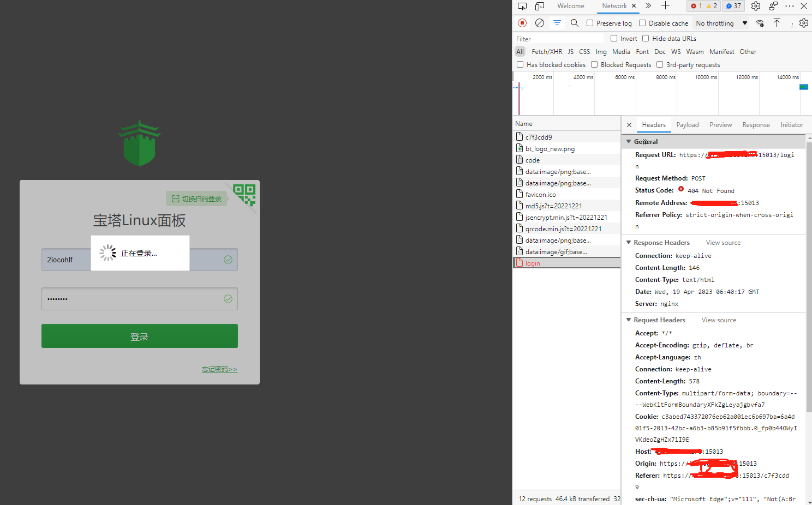Switch to the Welcome tab
Image resolution: width=812 pixels, height=505 pixels.
pyautogui.click(x=571, y=6)
